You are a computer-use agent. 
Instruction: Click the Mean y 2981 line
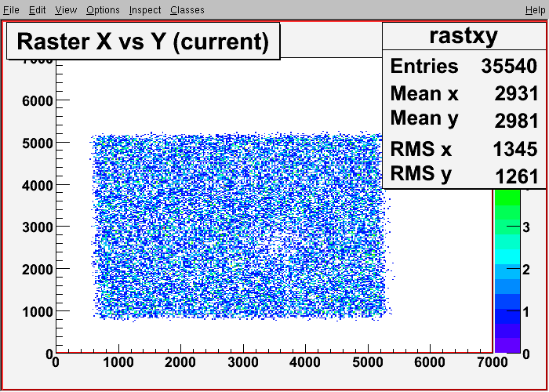pyautogui.click(x=464, y=119)
